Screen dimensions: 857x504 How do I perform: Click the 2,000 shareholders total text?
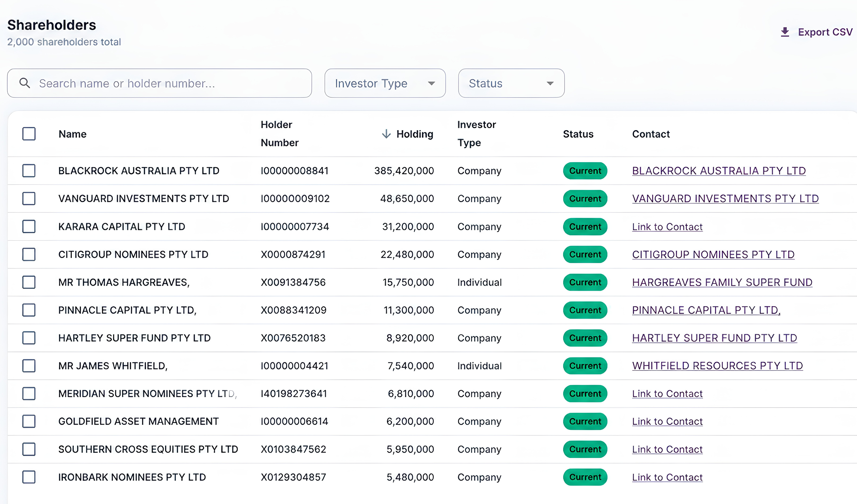(x=64, y=42)
